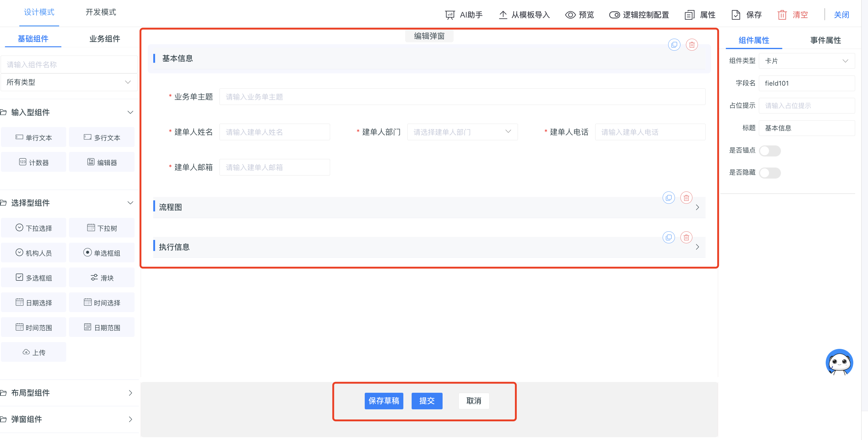Open the 组件类型 卡片 dropdown
This screenshot has height=440, width=868.
(x=807, y=61)
